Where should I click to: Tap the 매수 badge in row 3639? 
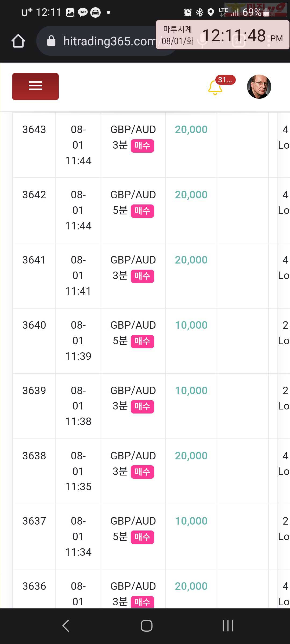pos(142,407)
